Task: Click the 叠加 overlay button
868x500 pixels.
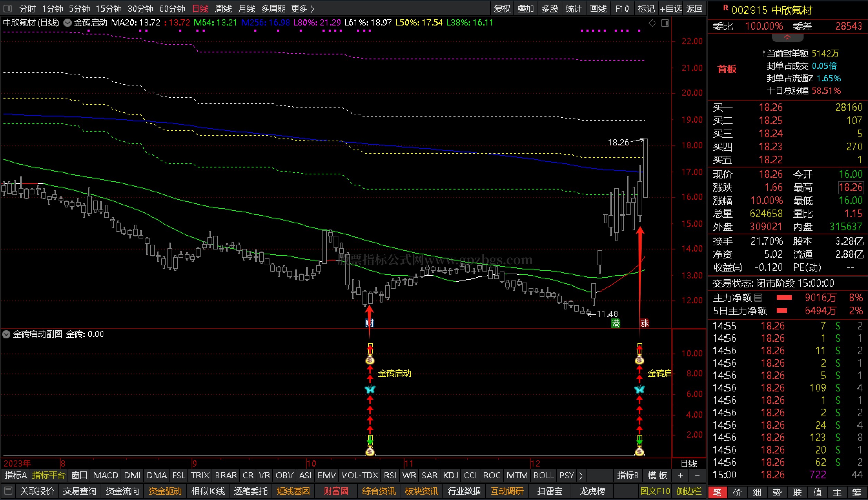Action: (x=526, y=9)
